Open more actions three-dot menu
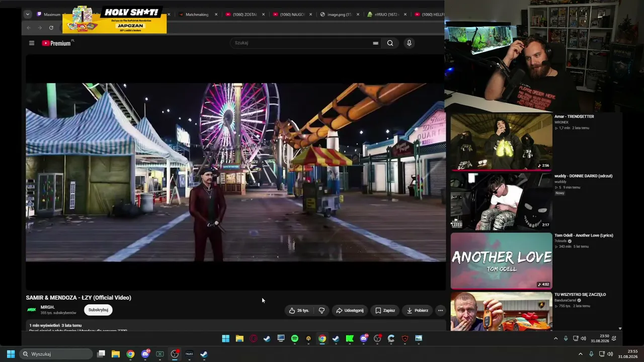Viewport: 644px width, 362px height. [x=440, y=311]
